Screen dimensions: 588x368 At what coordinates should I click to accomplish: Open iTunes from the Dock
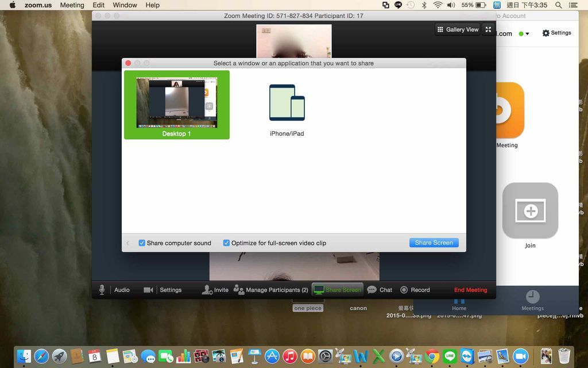(290, 356)
